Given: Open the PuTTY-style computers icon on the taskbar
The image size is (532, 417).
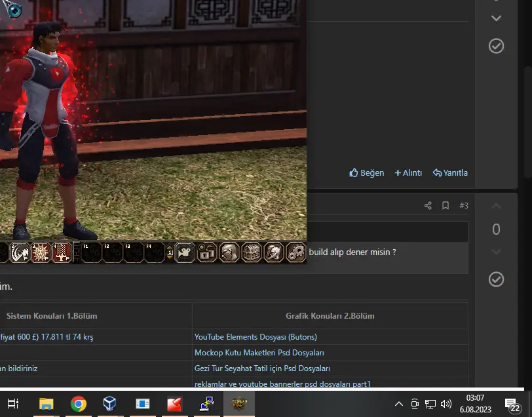Looking at the screenshot, I should coord(206,404).
